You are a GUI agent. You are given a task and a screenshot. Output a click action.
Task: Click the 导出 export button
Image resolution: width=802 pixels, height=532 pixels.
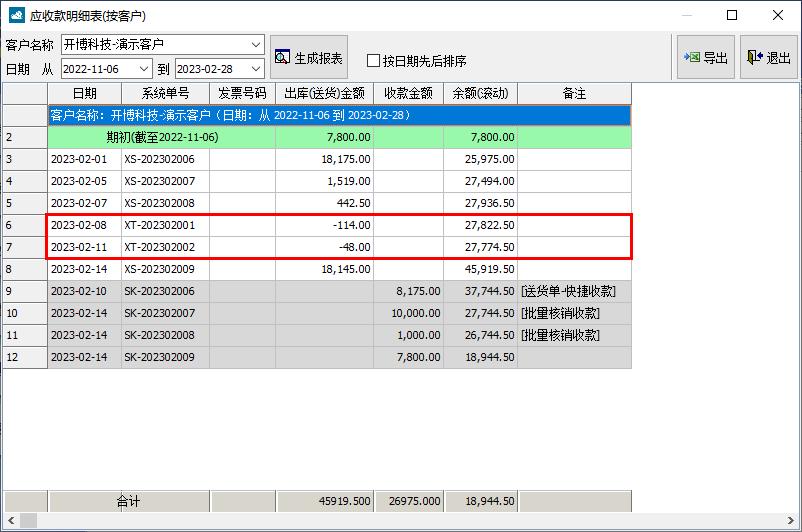(706, 57)
